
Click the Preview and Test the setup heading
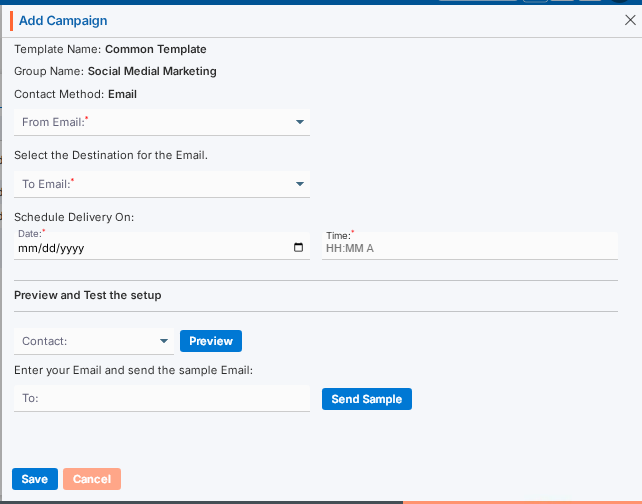click(88, 295)
